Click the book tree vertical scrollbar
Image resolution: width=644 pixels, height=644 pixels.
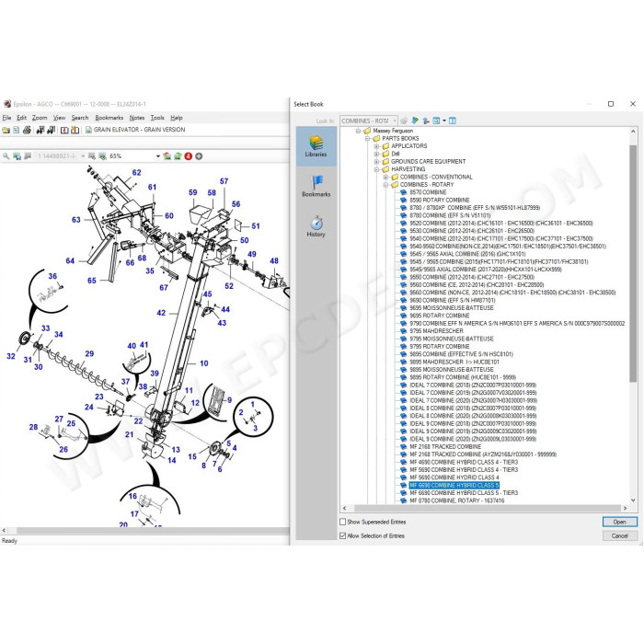(x=633, y=263)
